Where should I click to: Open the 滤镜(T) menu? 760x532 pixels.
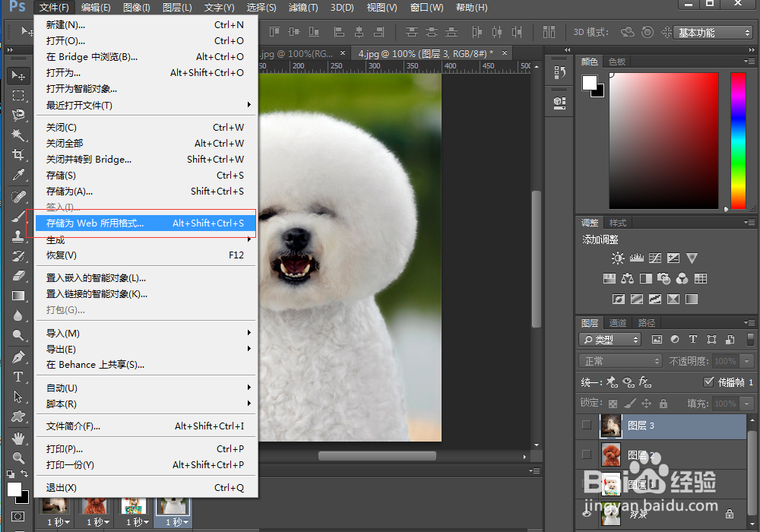[303, 8]
